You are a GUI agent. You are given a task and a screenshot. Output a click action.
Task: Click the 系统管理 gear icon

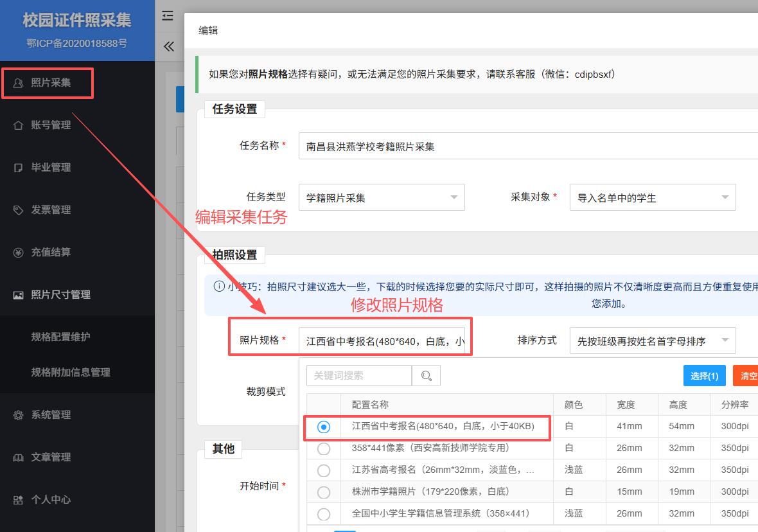18,415
